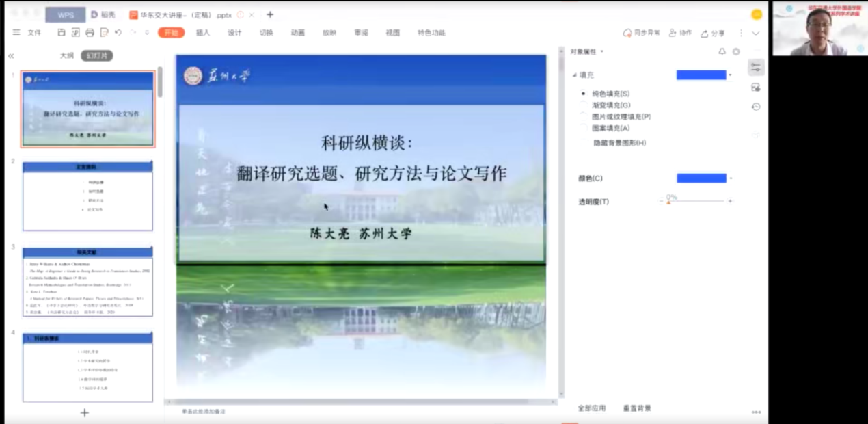Click the Undo arrow icon
Viewport: 868px width, 424px height.
pos(118,33)
